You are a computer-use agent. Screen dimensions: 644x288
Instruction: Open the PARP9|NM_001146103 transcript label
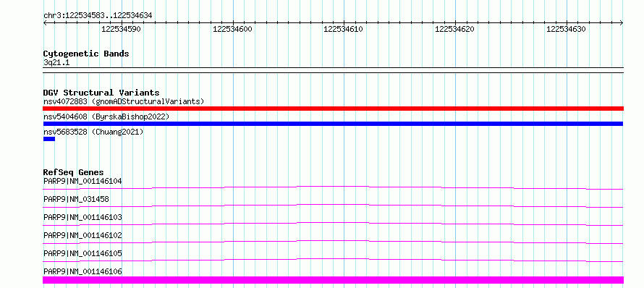[x=82, y=217]
